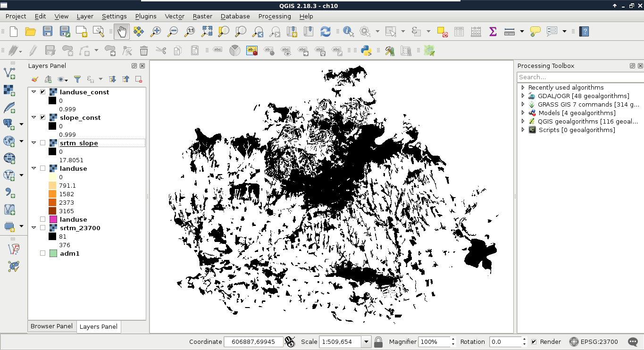This screenshot has height=350, width=644.
Task: Click the Zoom In magnifier icon
Action: point(155,32)
